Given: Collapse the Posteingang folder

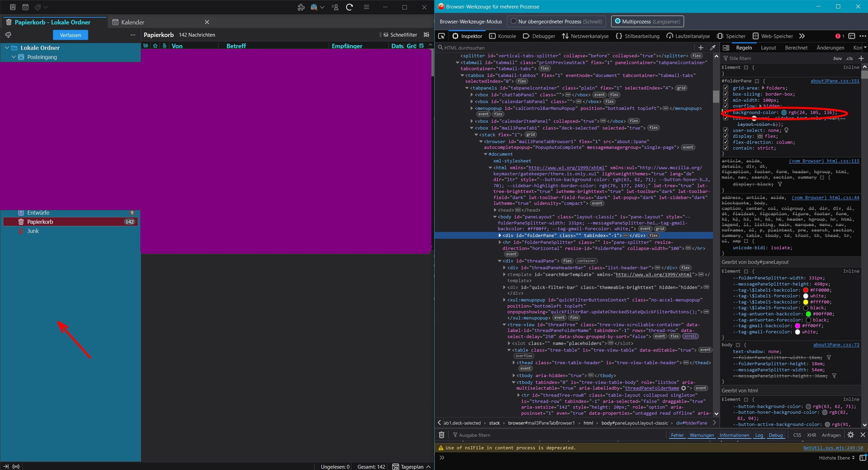Looking at the screenshot, I should (x=14, y=57).
